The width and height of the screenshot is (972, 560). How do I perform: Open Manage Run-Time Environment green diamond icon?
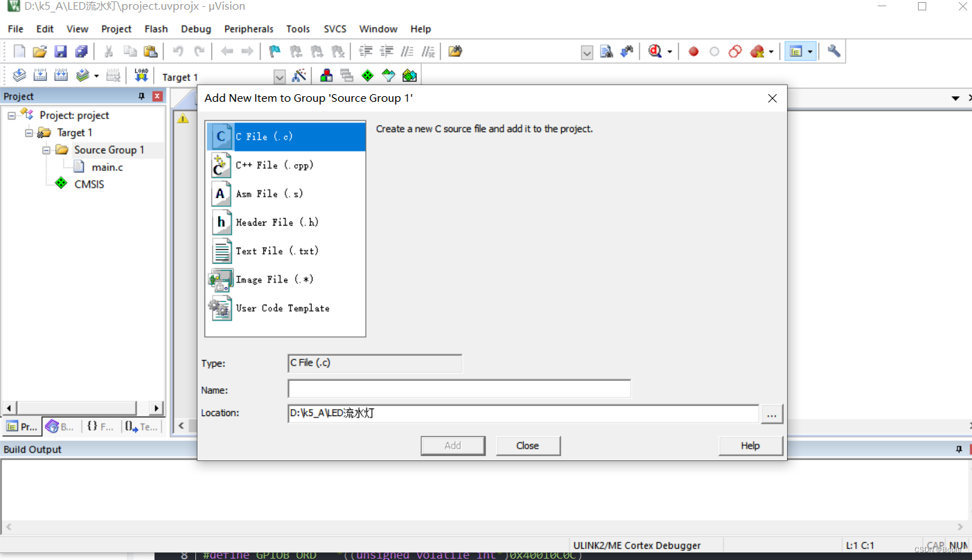[367, 75]
